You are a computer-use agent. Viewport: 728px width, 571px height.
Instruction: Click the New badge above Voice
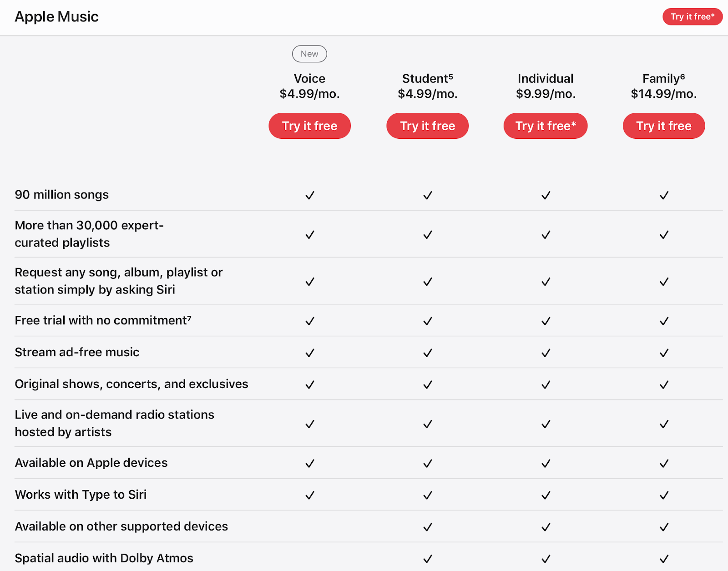[309, 54]
